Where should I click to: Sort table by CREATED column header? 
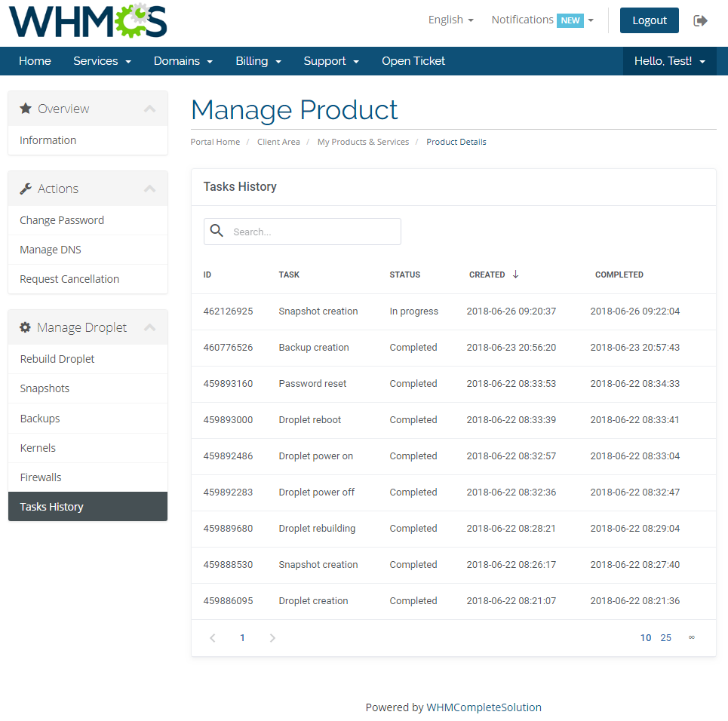(487, 275)
